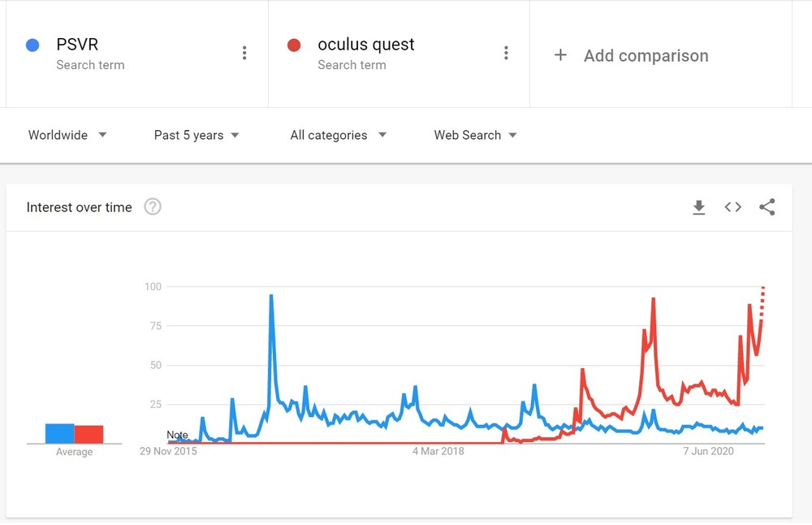
Task: Click the plus icon to add comparison
Action: click(x=560, y=55)
